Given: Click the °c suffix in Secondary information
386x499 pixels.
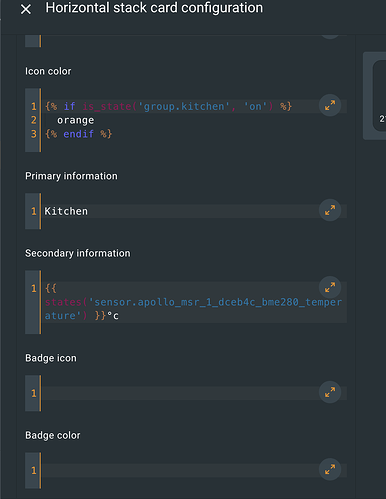Looking at the screenshot, I should tap(113, 316).
